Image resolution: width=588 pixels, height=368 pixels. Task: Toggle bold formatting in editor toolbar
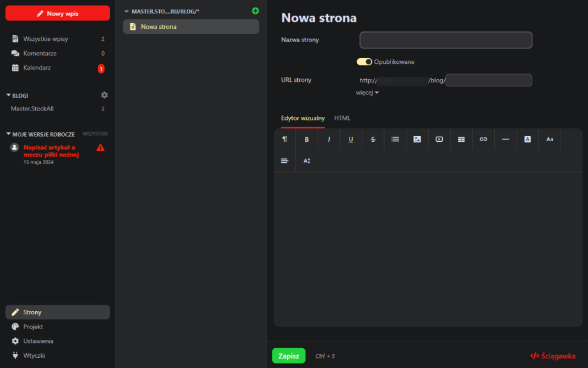click(x=307, y=139)
